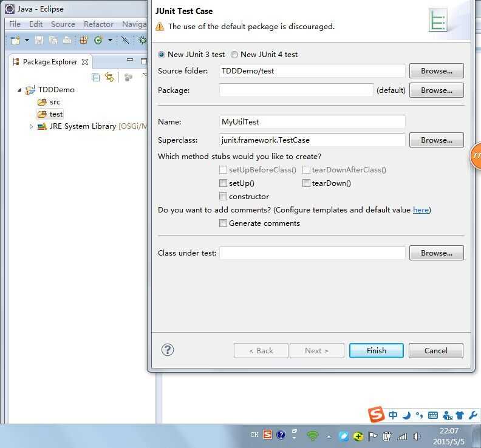This screenshot has width=481, height=448.
Task: Click the Save icon in Eclipse toolbar
Action: coord(39,40)
